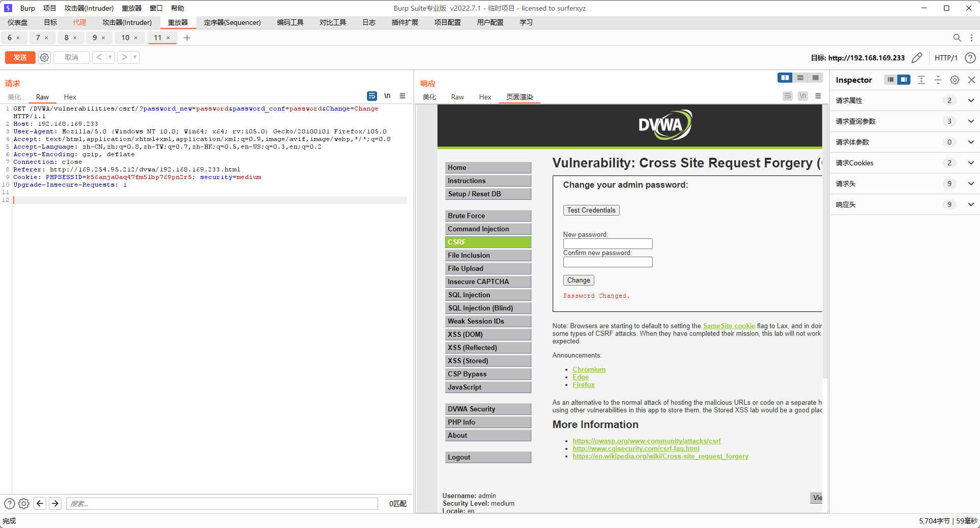This screenshot has width=980, height=528.
Task: Click Confirm new password field
Action: click(607, 262)
